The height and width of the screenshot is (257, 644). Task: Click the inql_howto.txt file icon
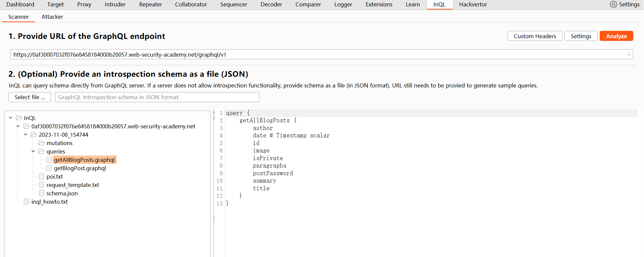point(26,202)
